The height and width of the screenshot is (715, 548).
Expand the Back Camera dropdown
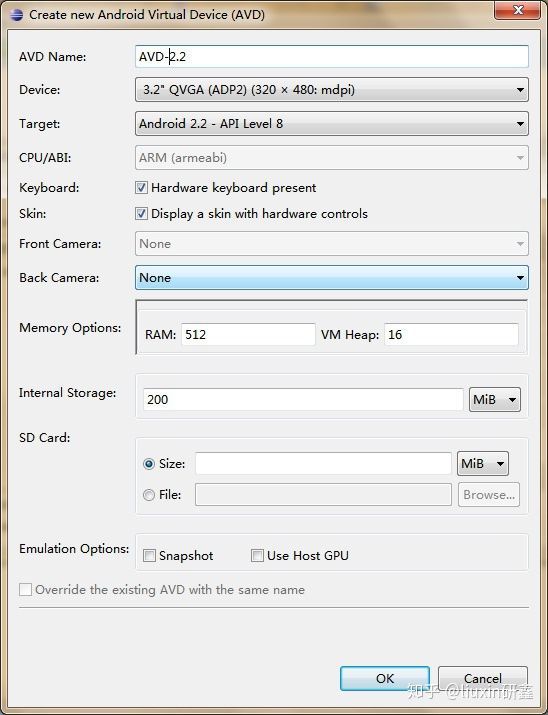[332, 278]
